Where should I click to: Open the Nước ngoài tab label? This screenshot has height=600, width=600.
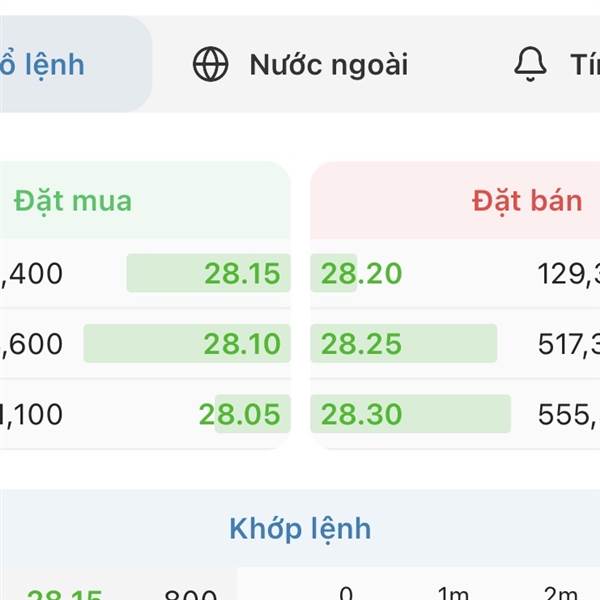(x=328, y=65)
